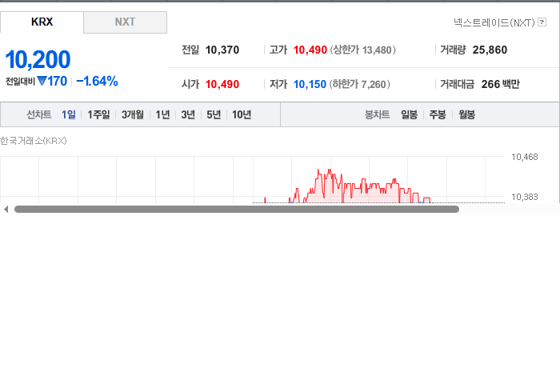The image size is (560, 392).
Task: Click the horizontal scrollbar thumb
Action: coord(237,210)
